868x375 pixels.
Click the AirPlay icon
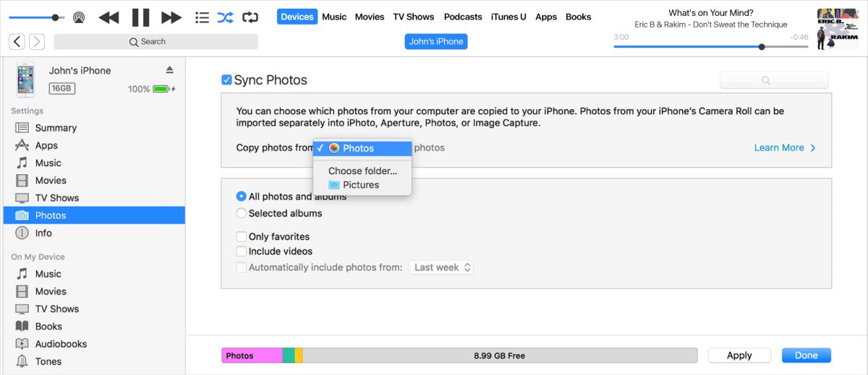[78, 17]
